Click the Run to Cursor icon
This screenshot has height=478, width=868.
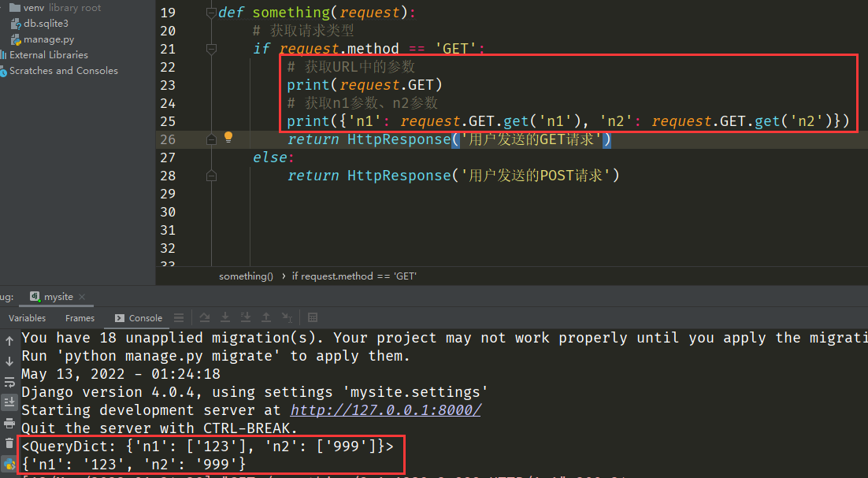tap(287, 318)
